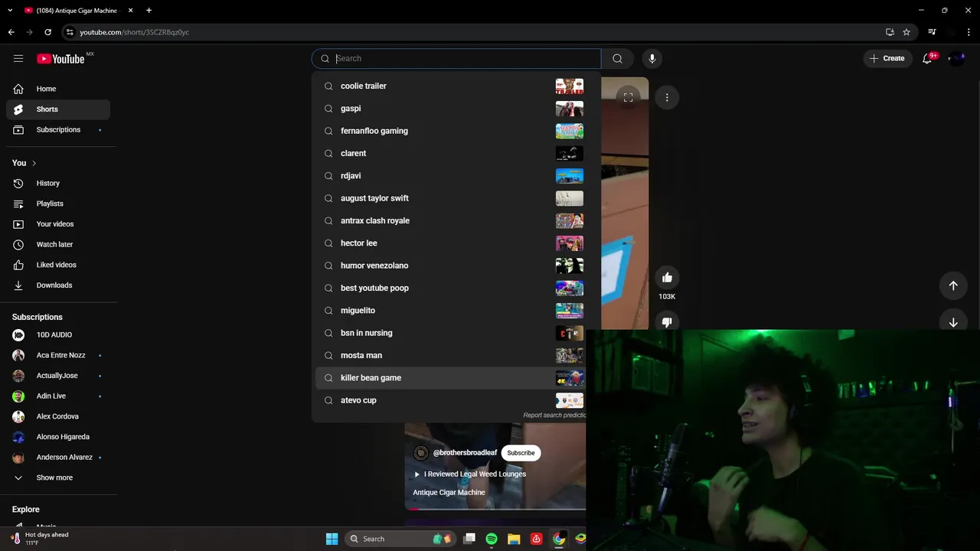
Task: Expand the You section chevron
Action: pyautogui.click(x=34, y=163)
